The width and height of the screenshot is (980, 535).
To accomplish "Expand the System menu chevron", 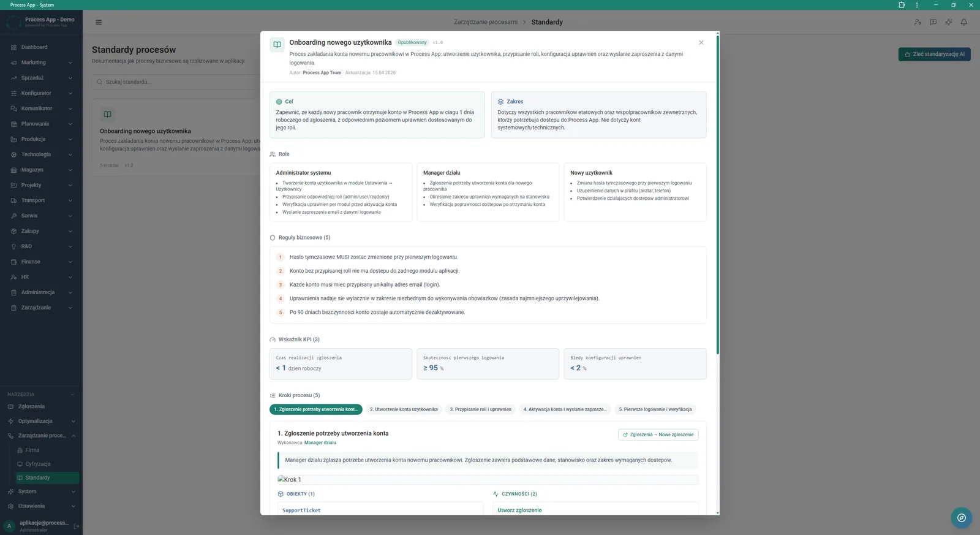I will click(x=73, y=491).
